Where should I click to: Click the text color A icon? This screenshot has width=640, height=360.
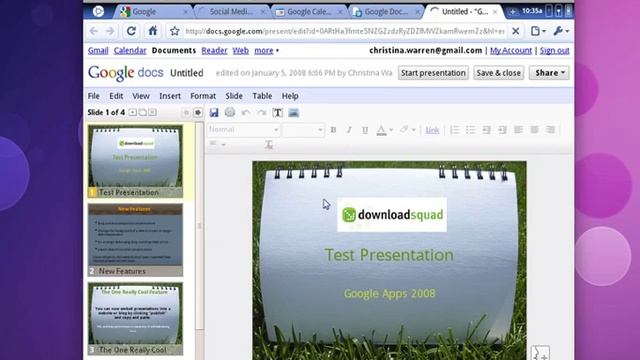381,130
